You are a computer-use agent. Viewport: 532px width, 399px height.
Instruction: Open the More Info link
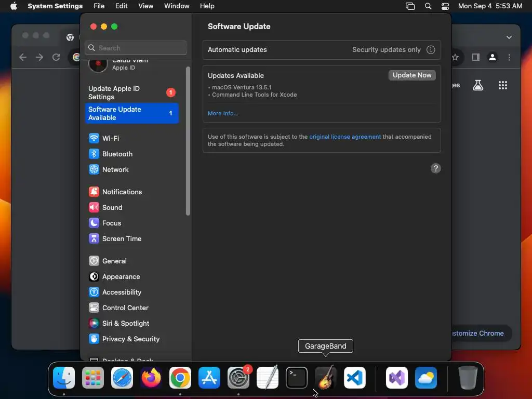point(222,113)
